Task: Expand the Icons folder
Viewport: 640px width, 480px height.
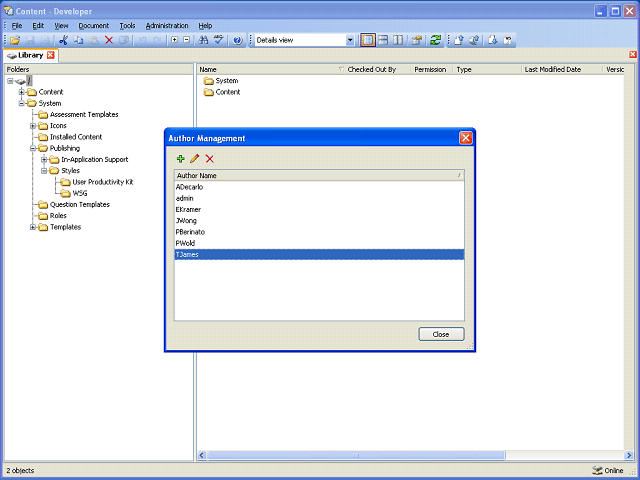Action: 33,126
